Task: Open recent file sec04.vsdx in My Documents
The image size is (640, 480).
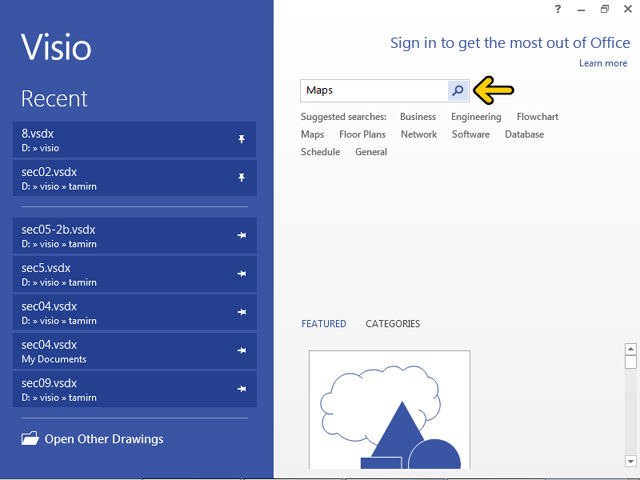Action: 120,351
